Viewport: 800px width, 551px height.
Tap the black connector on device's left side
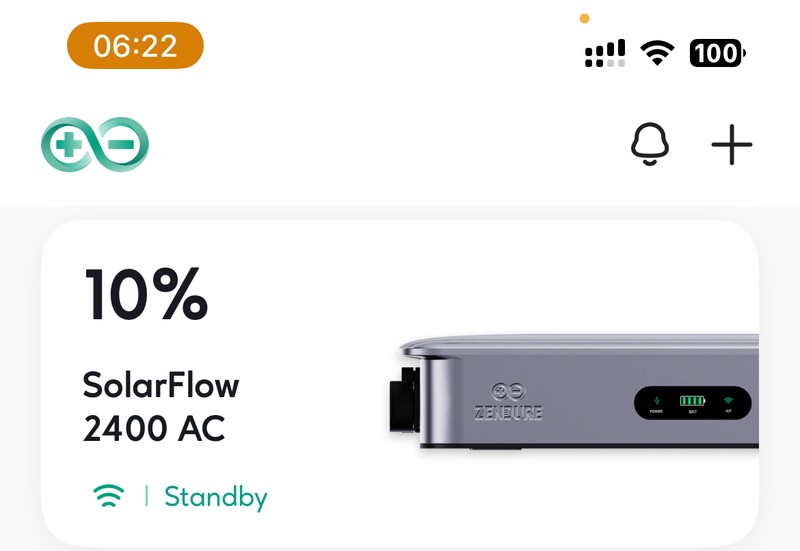click(x=404, y=399)
